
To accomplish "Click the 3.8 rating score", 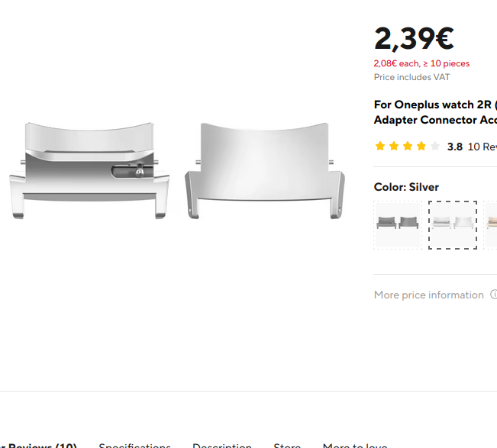I will click(x=454, y=147).
